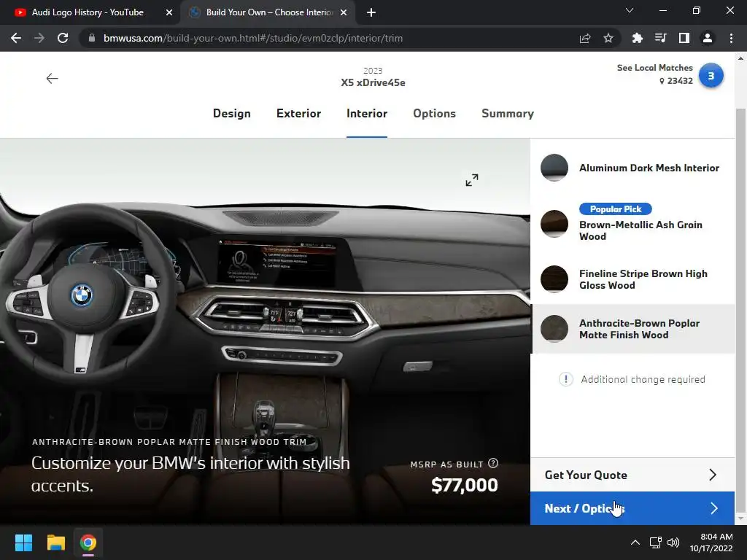747x560 pixels.
Task: Click the Chrome icon in the taskbar
Action: (88, 542)
